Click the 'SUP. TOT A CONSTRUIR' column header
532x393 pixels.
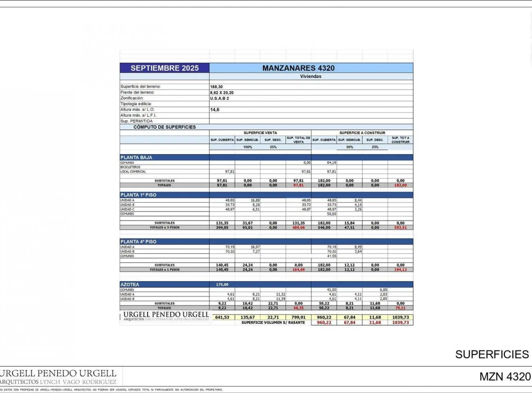click(x=401, y=140)
